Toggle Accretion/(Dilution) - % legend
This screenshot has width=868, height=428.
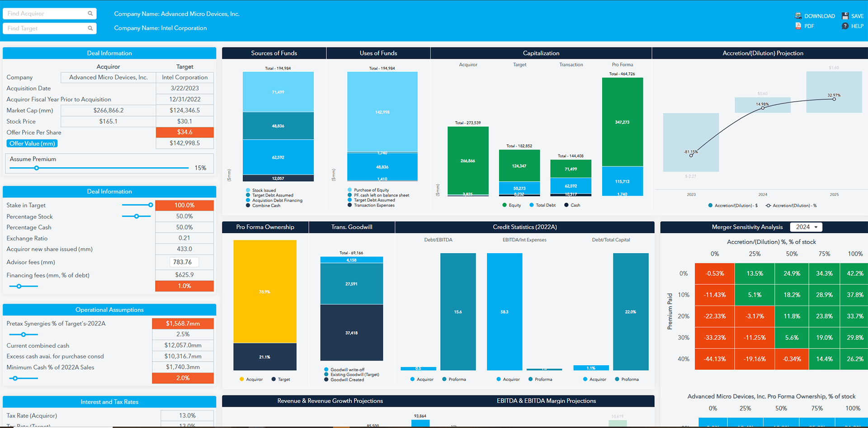(x=791, y=206)
